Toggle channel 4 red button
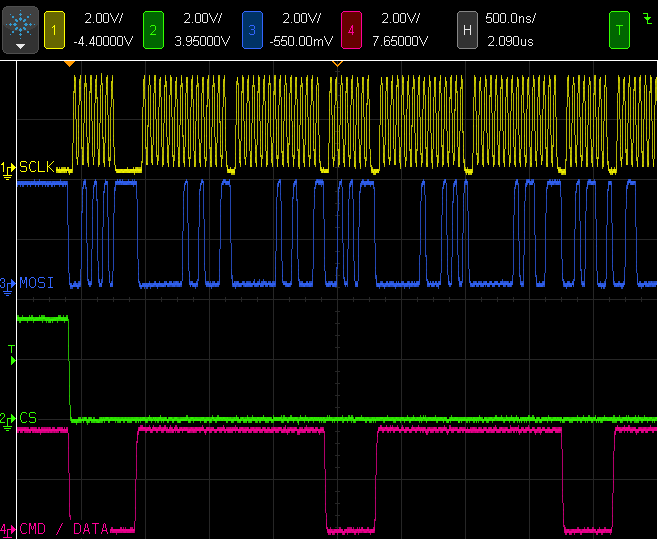 351,30
